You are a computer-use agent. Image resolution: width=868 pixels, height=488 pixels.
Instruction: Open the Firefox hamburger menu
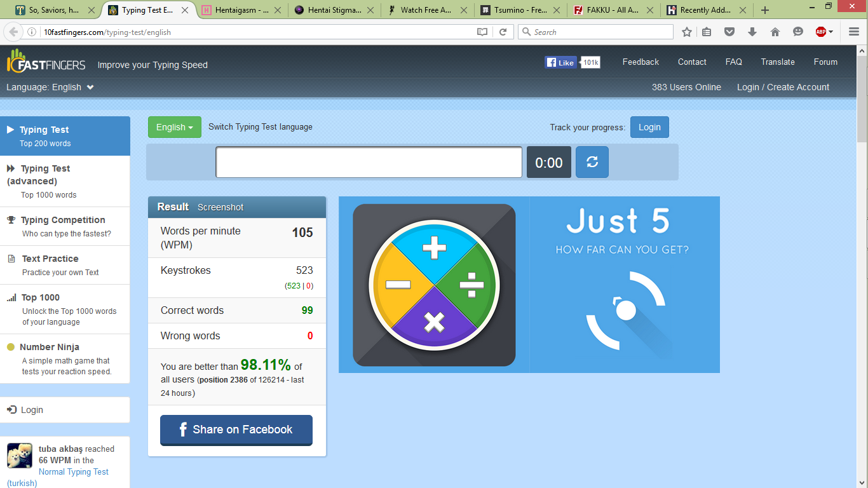853,32
